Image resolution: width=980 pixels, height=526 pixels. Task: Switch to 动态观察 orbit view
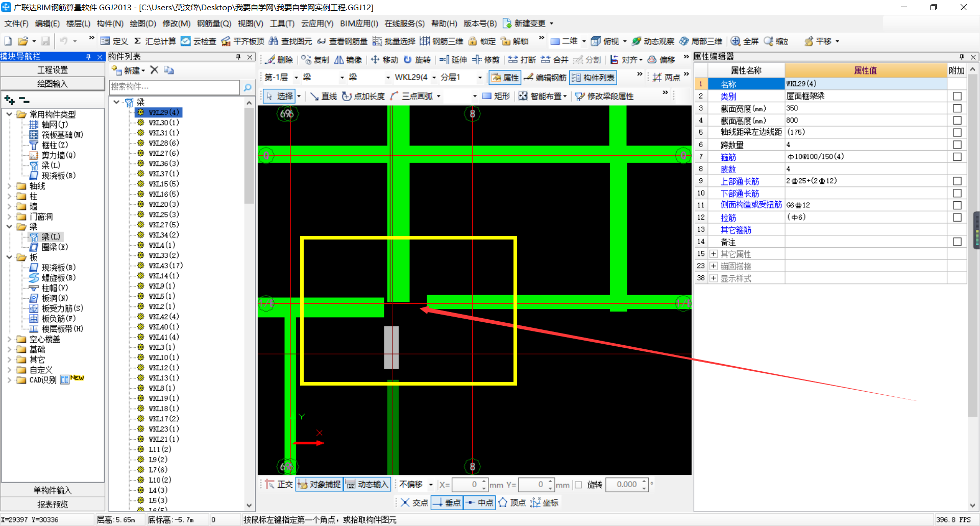(x=653, y=41)
